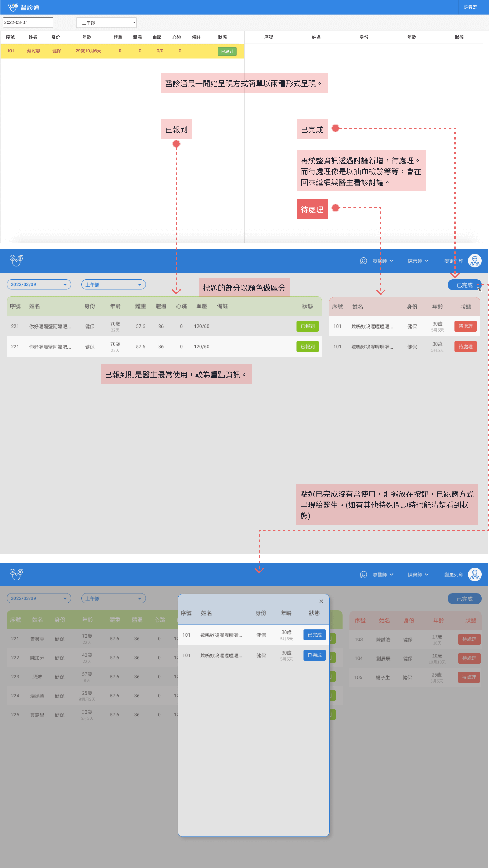489x868 pixels.
Task: Click the doctor avatar in the screen without popup
Action: pos(475,261)
